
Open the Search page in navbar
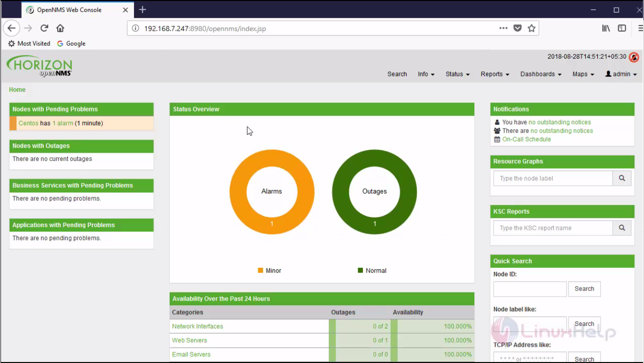coord(397,74)
